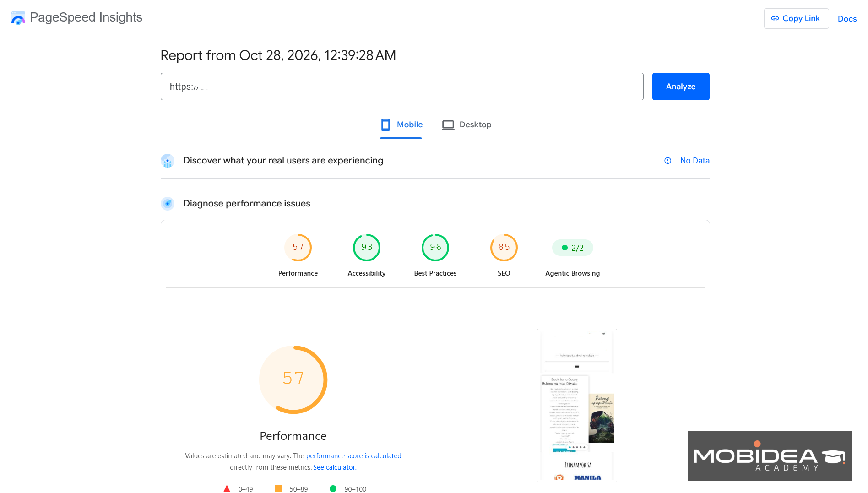Open the Docs link

847,19
